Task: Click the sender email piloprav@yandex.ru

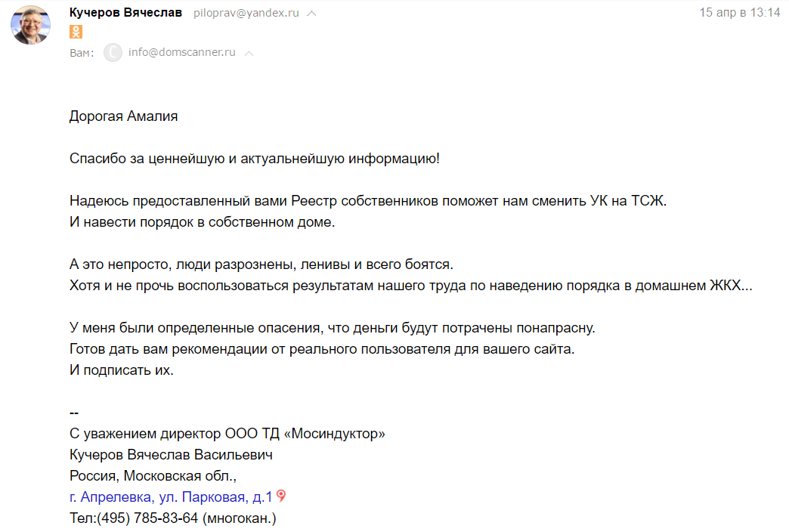Action: (x=247, y=14)
